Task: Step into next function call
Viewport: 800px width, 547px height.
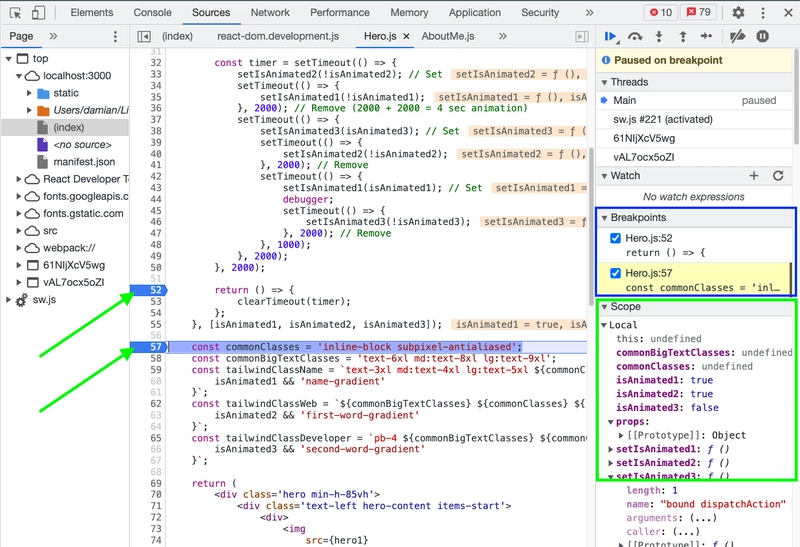Action: (659, 36)
